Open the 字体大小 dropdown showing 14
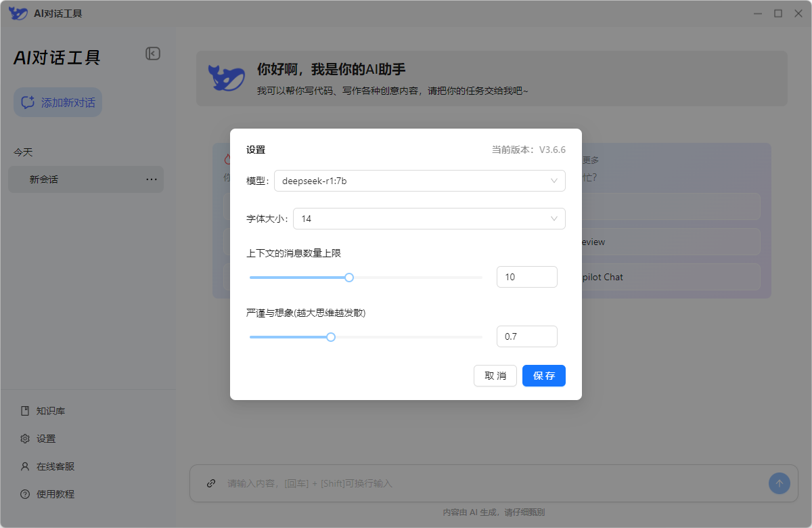The image size is (812, 528). coord(429,219)
